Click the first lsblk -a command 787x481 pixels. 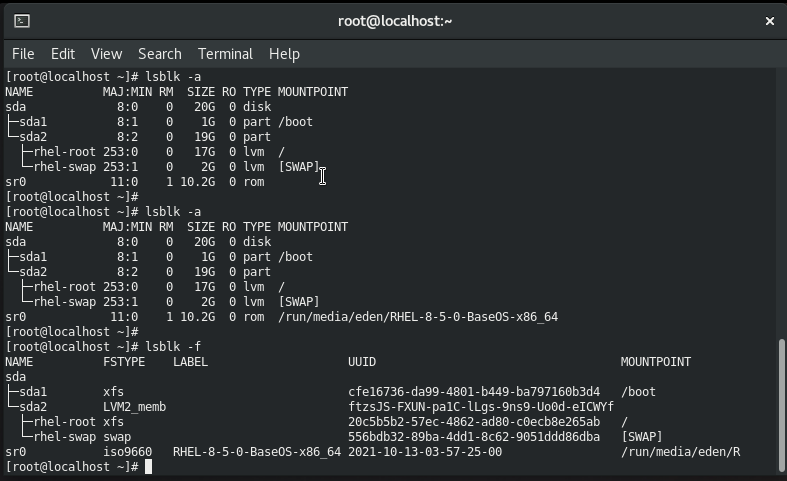173,77
